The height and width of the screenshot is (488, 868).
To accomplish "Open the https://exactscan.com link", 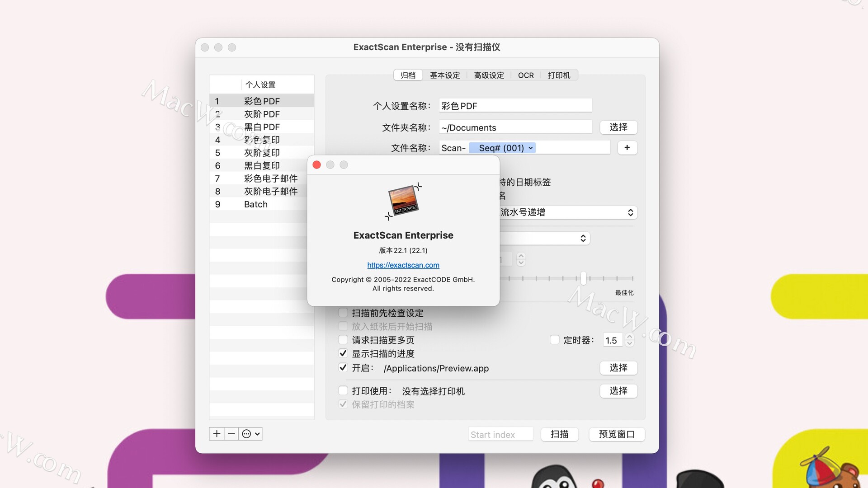I will (403, 265).
